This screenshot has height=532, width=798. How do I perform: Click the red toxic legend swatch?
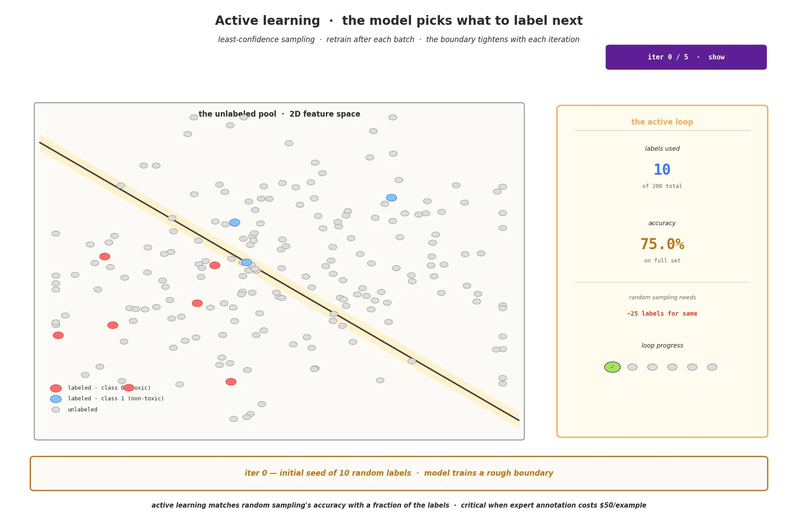pyautogui.click(x=56, y=388)
